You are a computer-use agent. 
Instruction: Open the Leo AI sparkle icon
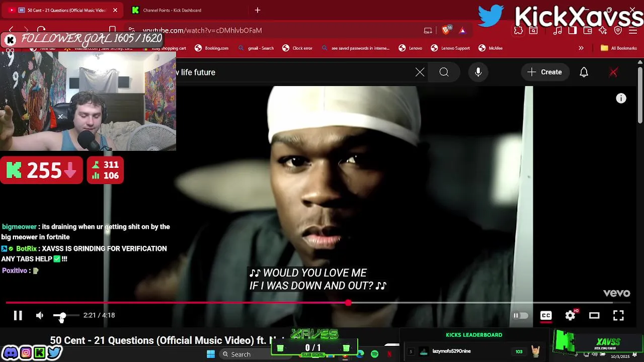pyautogui.click(x=603, y=31)
